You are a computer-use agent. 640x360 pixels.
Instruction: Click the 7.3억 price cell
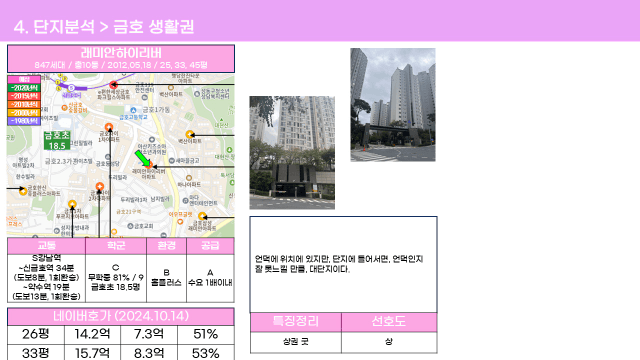[149, 334]
